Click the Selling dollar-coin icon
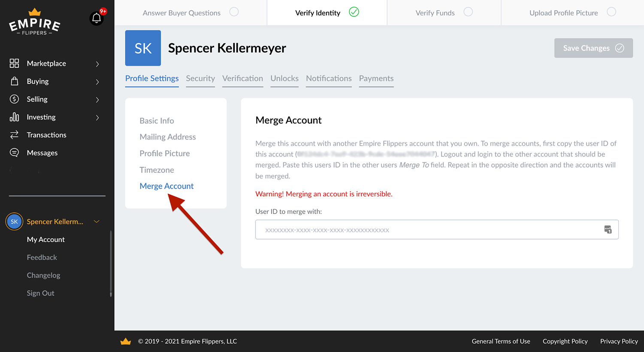Image resolution: width=644 pixels, height=352 pixels. click(14, 99)
